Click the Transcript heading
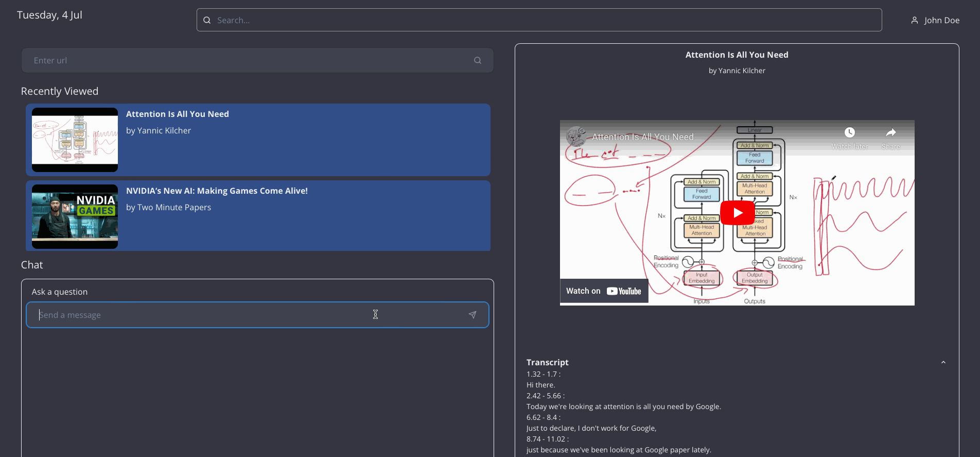The height and width of the screenshot is (457, 980). 547,362
